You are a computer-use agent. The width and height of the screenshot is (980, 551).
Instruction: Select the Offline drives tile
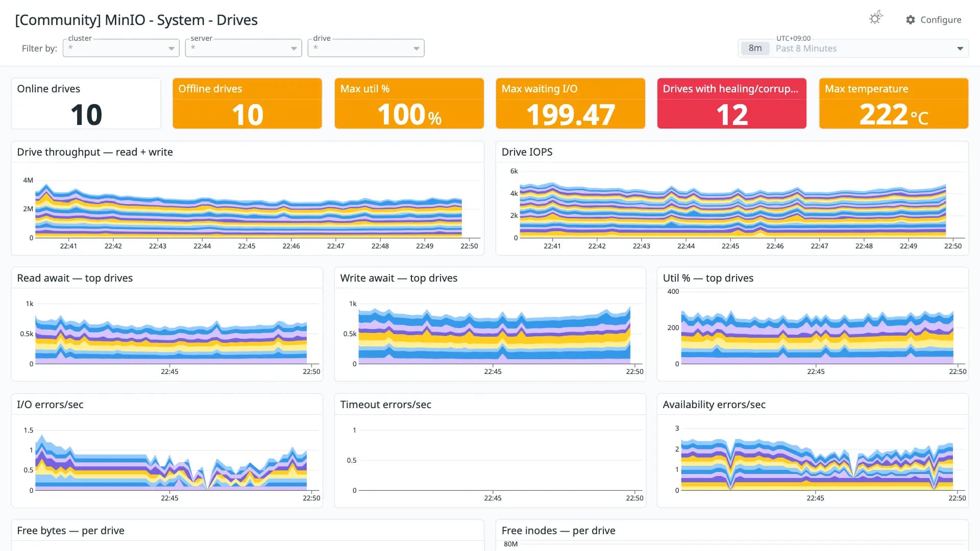248,104
